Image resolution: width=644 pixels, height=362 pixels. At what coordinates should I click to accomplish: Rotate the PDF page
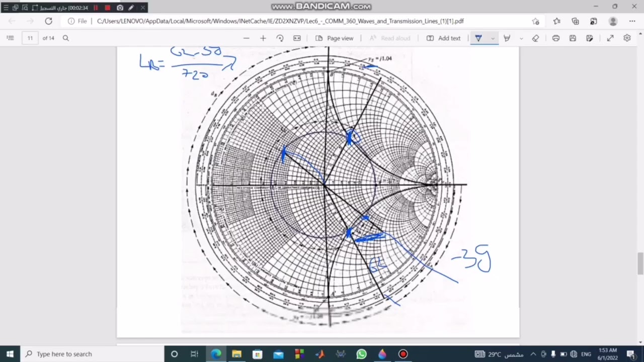pyautogui.click(x=280, y=38)
